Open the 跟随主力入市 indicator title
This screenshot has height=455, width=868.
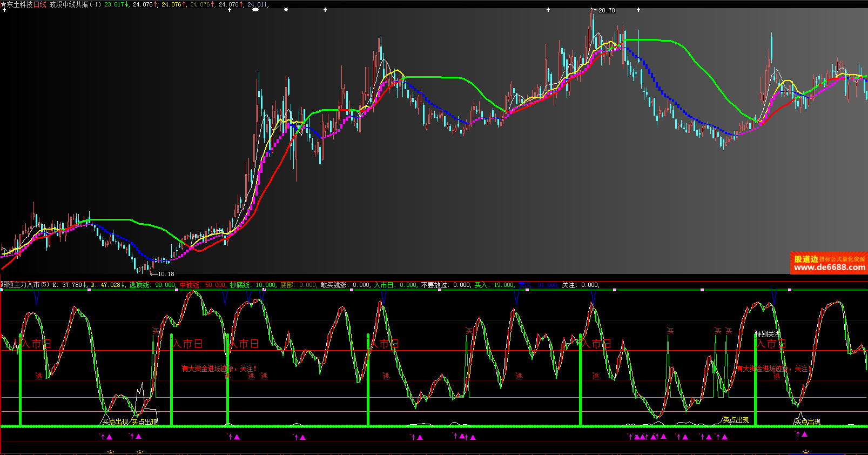21,285
